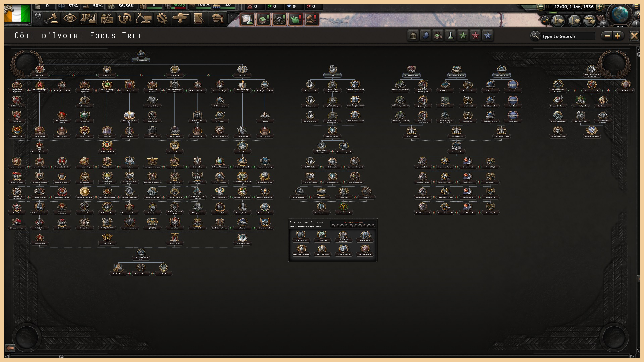The height and width of the screenshot is (362, 644).
Task: Toggle the red star filter
Action: (x=475, y=36)
